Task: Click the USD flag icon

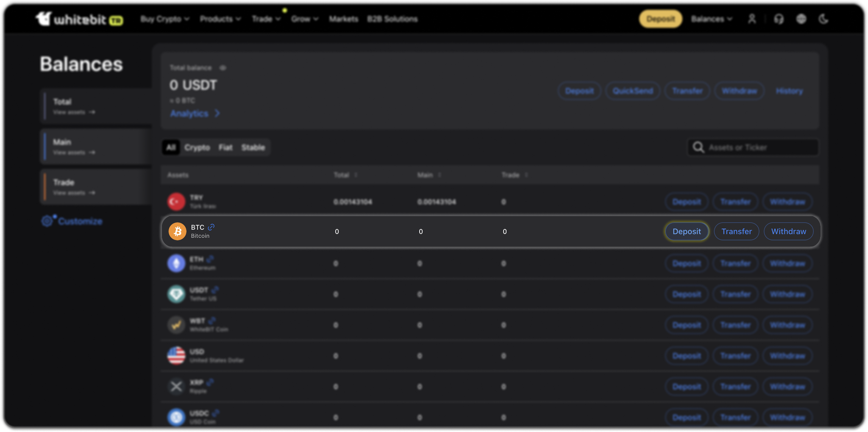Action: click(x=176, y=356)
